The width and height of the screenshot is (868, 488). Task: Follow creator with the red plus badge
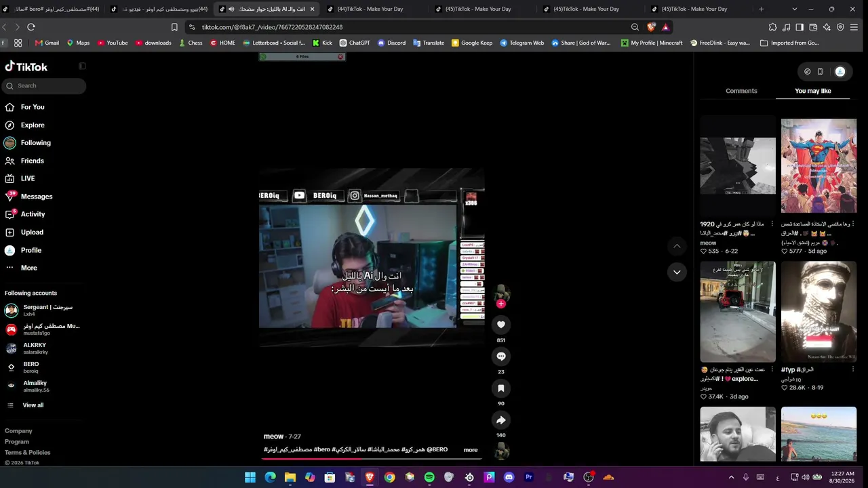[x=501, y=304]
